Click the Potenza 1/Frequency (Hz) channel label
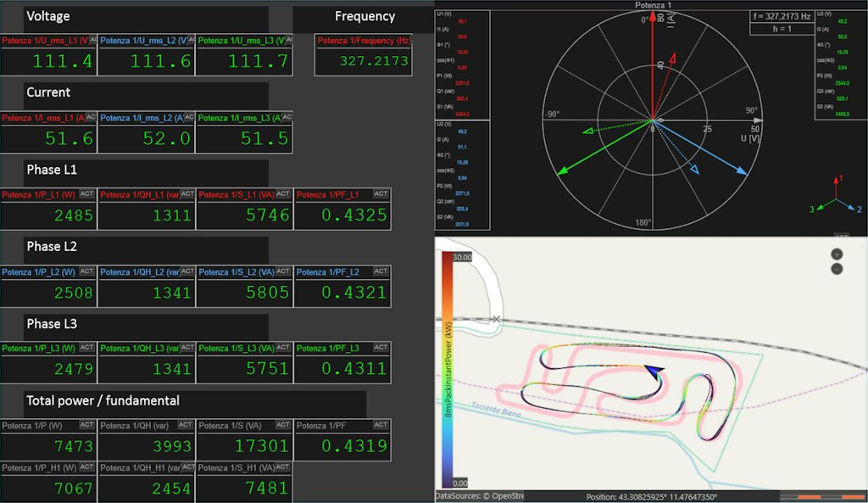This screenshot has width=868, height=503. click(363, 41)
